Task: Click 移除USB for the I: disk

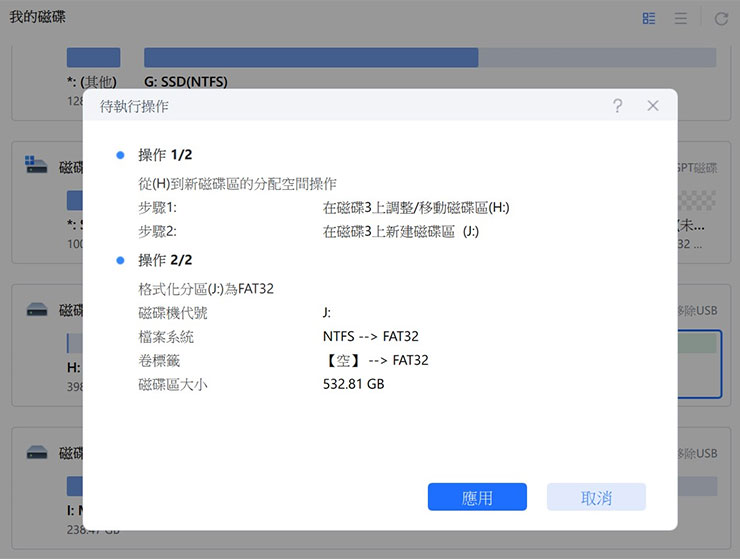Action: pos(697,454)
